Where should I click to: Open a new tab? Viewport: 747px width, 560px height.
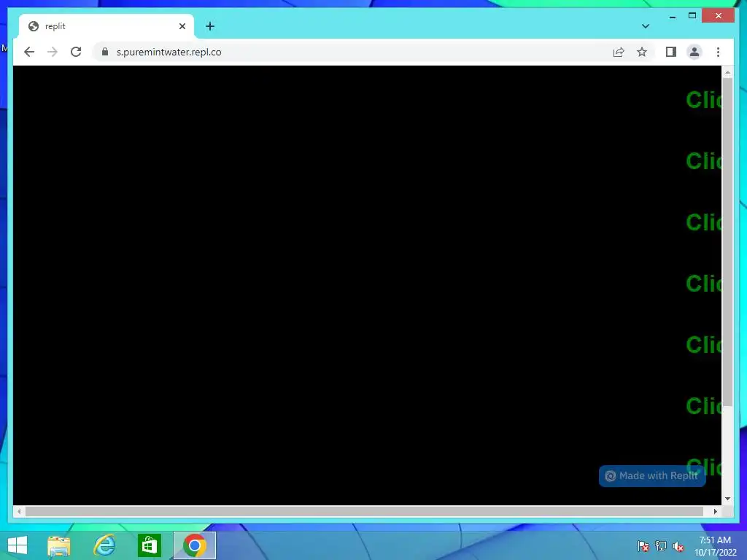pyautogui.click(x=210, y=26)
